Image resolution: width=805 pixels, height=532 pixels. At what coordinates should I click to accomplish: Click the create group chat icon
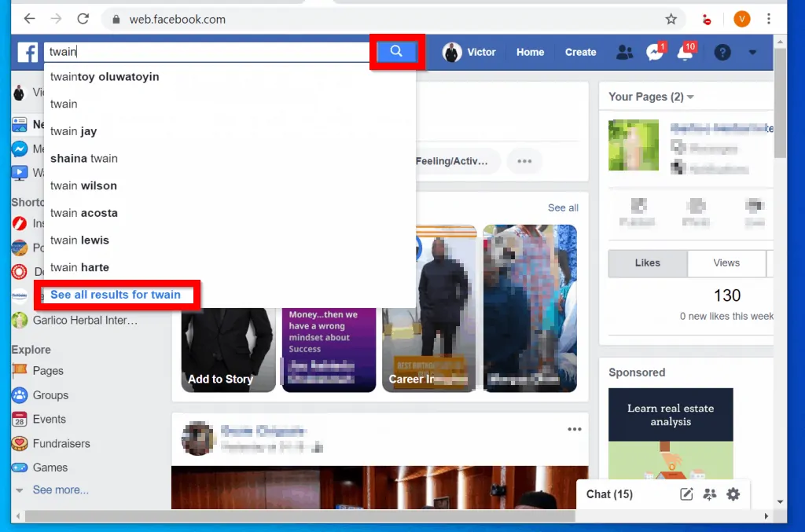(709, 494)
